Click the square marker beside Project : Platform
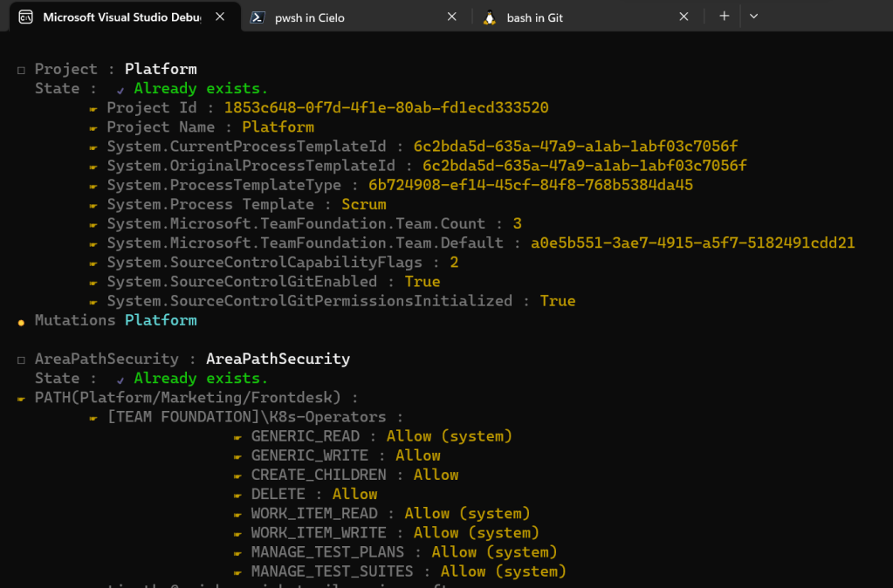893x588 pixels. (21, 70)
